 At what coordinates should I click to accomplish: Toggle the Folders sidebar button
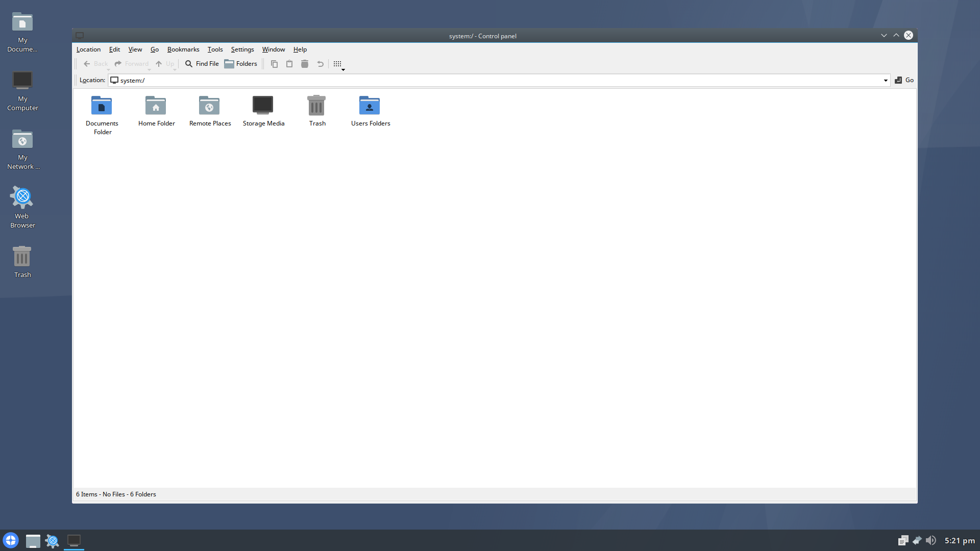[241, 64]
